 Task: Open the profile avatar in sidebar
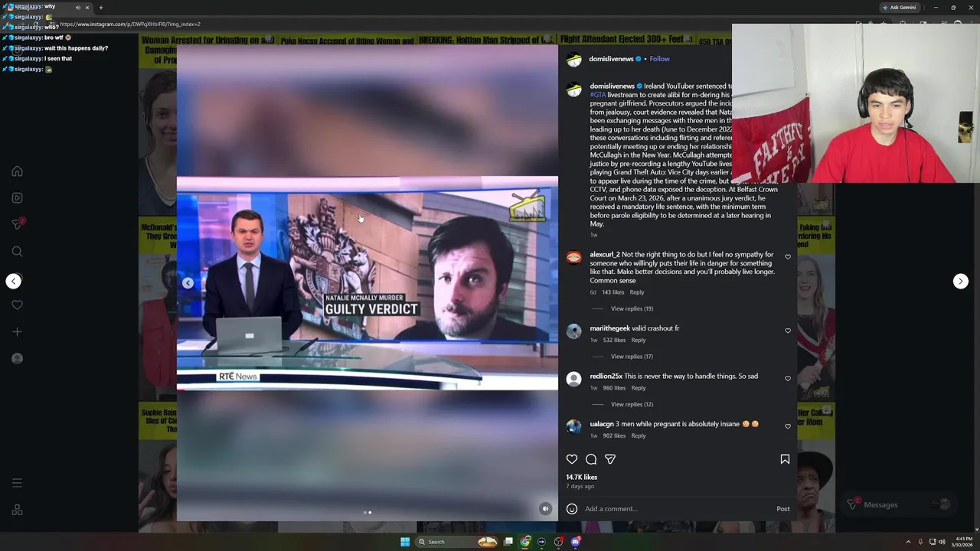17,358
